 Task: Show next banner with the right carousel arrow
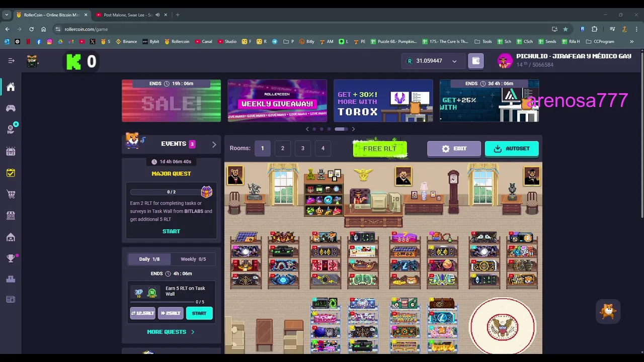pyautogui.click(x=353, y=129)
